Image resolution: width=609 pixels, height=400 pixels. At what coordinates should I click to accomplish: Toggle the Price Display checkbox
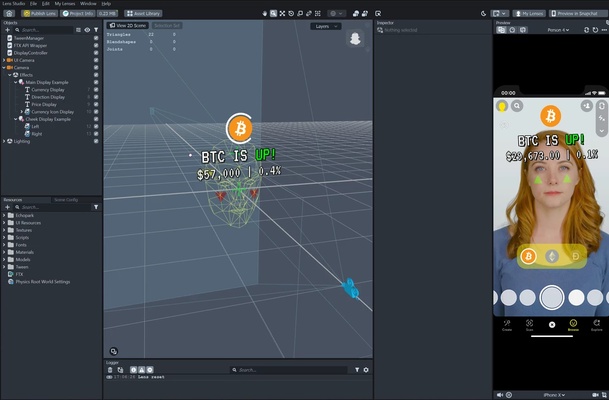96,104
